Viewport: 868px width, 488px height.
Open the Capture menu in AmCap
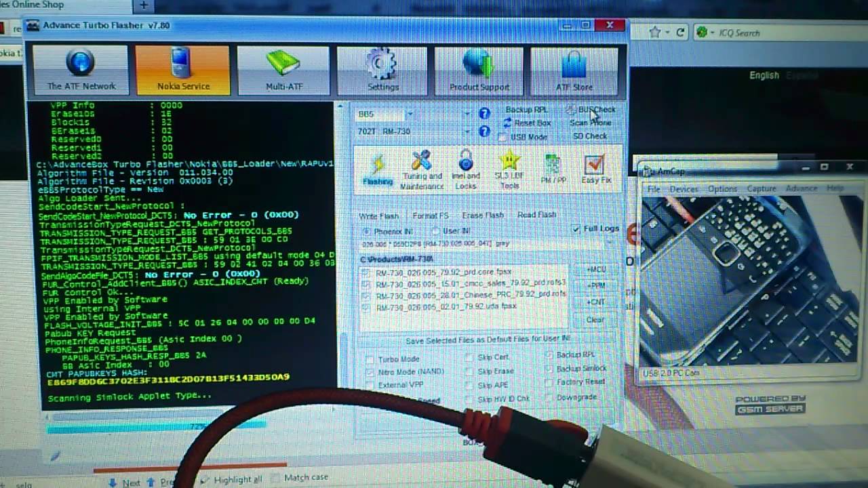point(761,188)
